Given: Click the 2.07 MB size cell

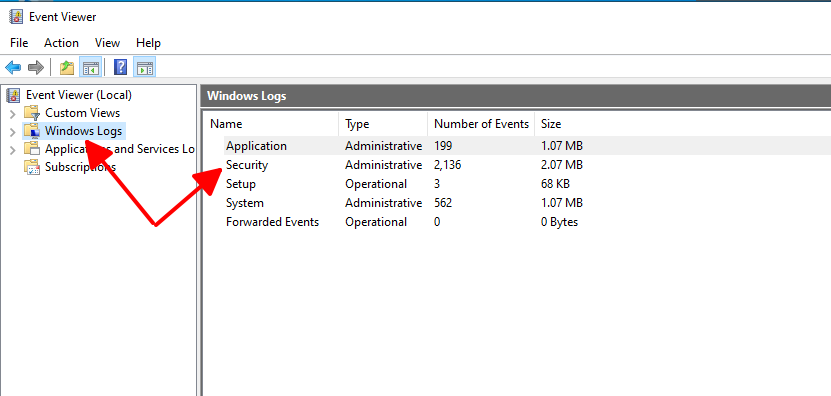Looking at the screenshot, I should [562, 165].
